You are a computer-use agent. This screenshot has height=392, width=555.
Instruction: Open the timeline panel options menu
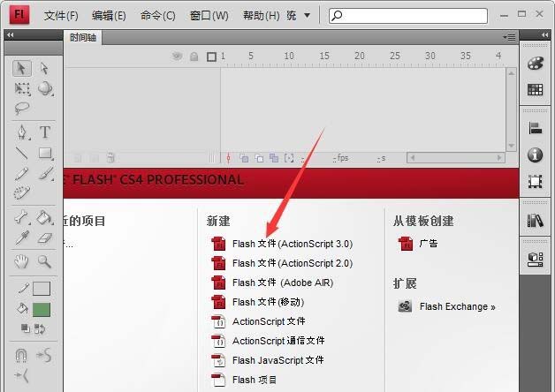point(510,37)
